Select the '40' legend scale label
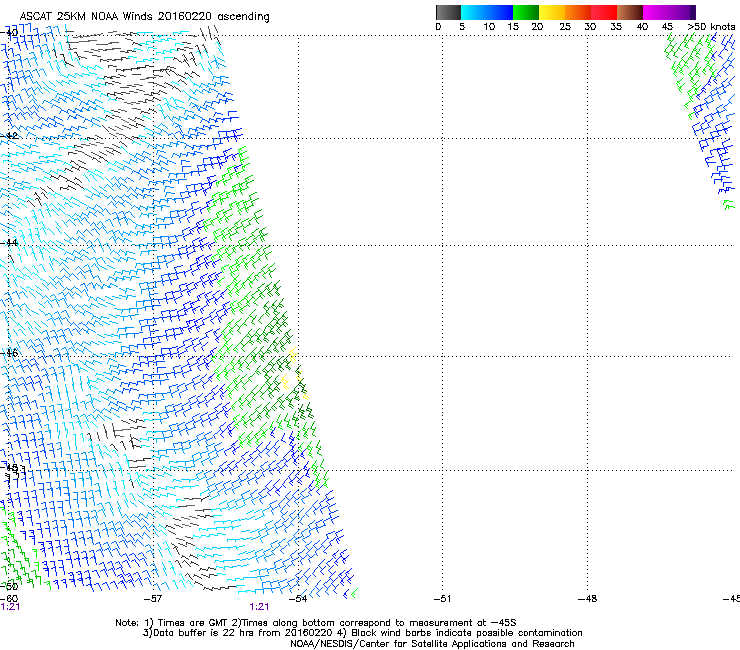 pyautogui.click(x=642, y=27)
